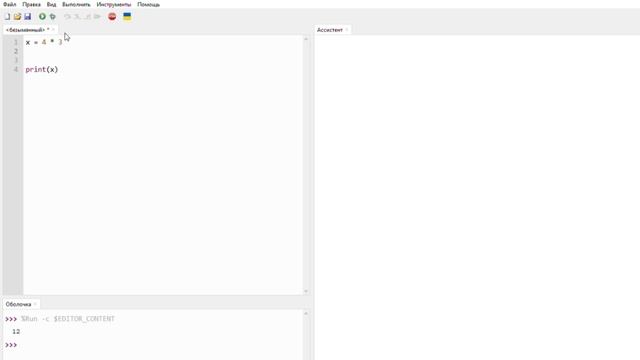Viewport: 640px width, 360px height.
Task: Create a new file with toolbar icon
Action: pos(7,17)
